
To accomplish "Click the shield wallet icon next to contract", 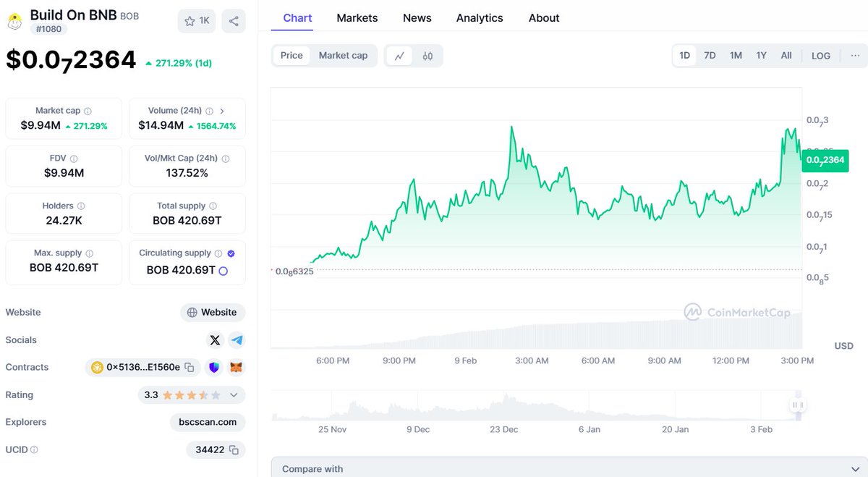I will coord(214,368).
